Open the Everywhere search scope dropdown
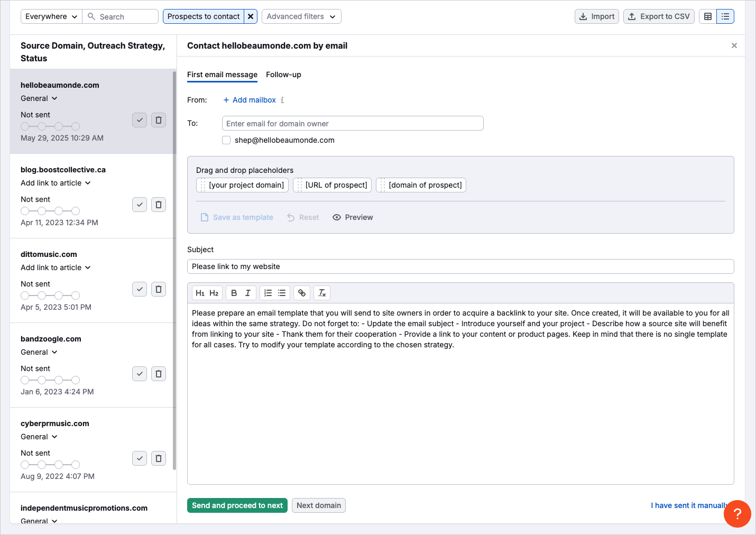The image size is (756, 535). (51, 16)
